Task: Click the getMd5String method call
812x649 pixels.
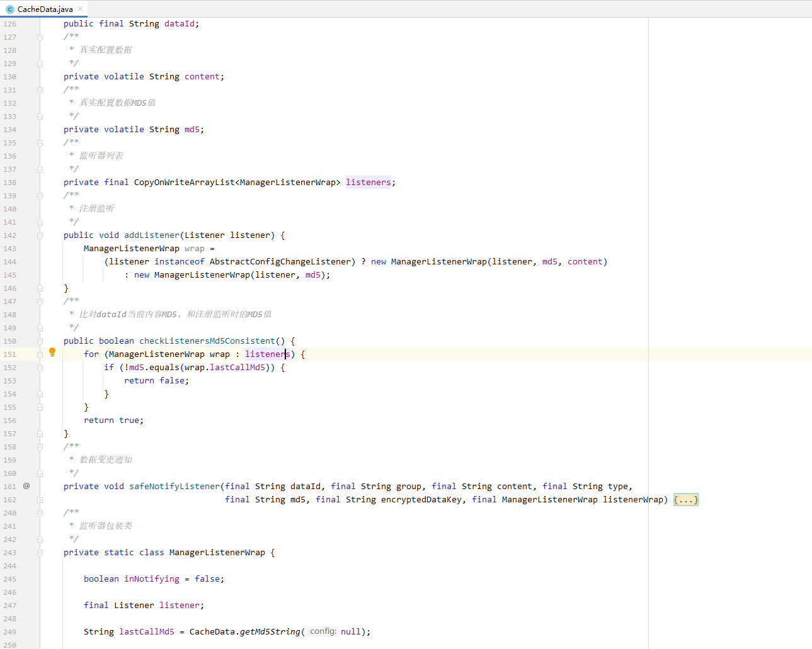Action: [270, 631]
